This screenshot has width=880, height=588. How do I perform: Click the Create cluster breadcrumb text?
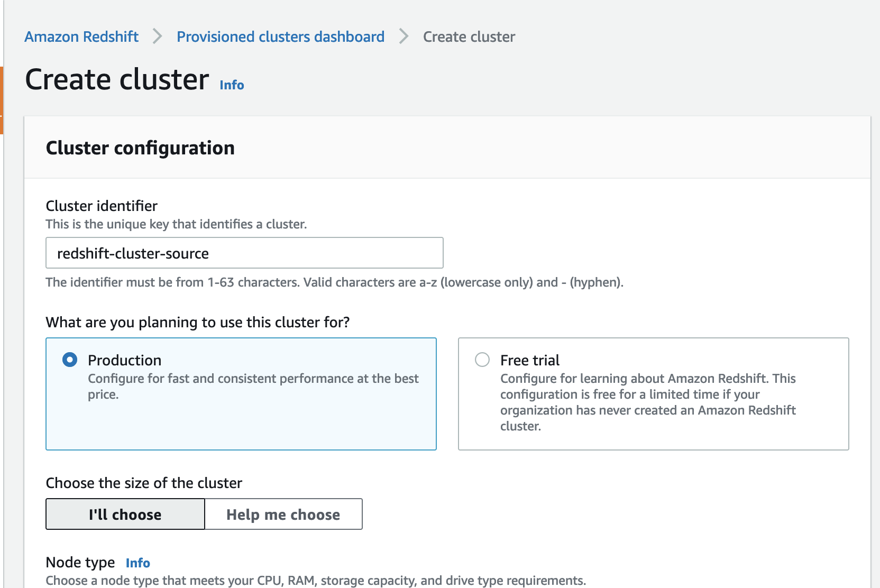click(x=469, y=37)
